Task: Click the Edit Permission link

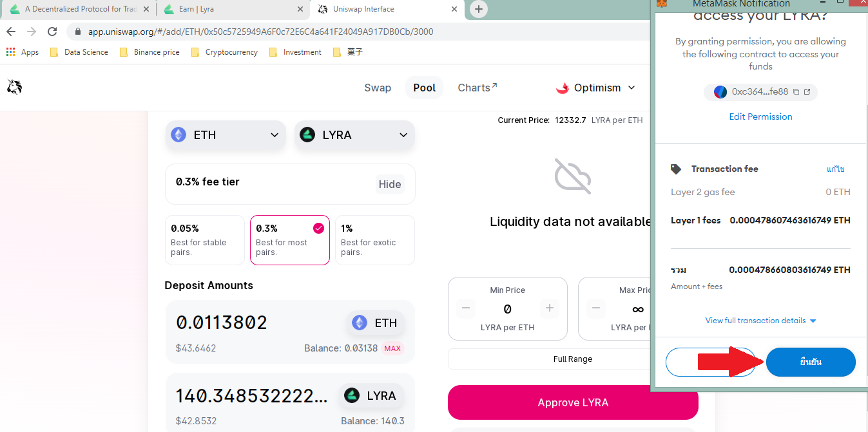Action: (760, 117)
